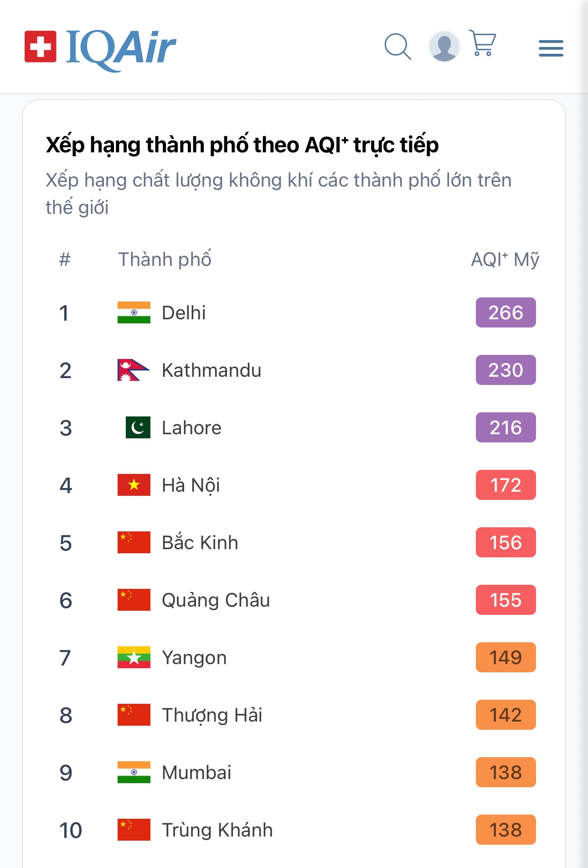Click the red 172 AQI badge
588x868 pixels.
[x=505, y=485]
